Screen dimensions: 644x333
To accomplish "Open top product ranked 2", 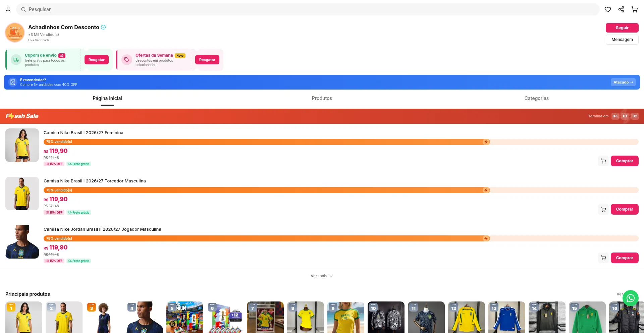I will pyautogui.click(x=64, y=317).
